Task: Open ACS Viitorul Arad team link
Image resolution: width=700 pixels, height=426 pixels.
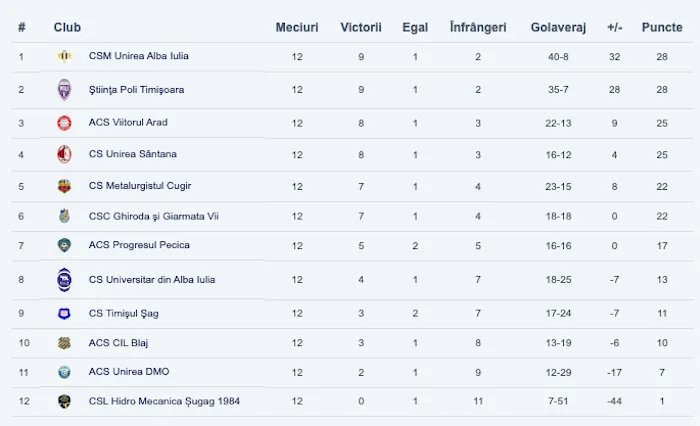Action: pyautogui.click(x=128, y=123)
